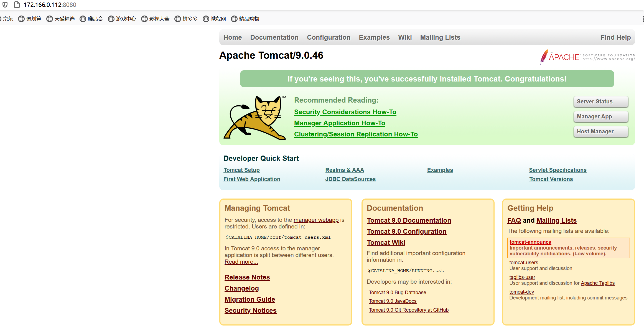
Task: Open the Configuration nav menu item
Action: (x=329, y=37)
